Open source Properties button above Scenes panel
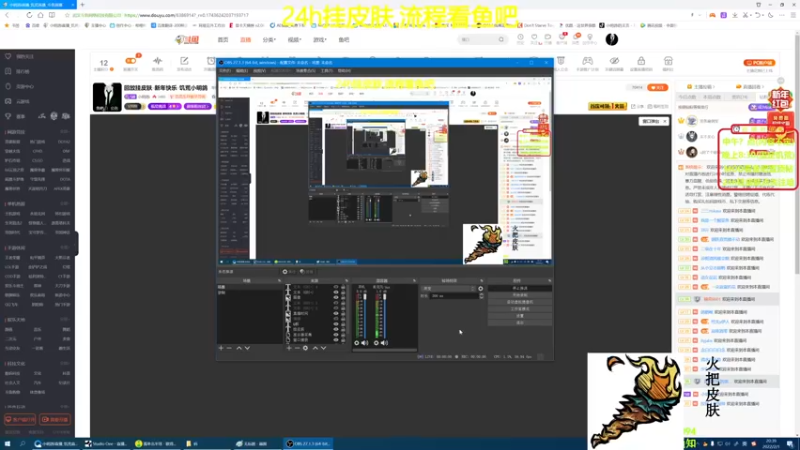800x450 pixels. pos(289,271)
